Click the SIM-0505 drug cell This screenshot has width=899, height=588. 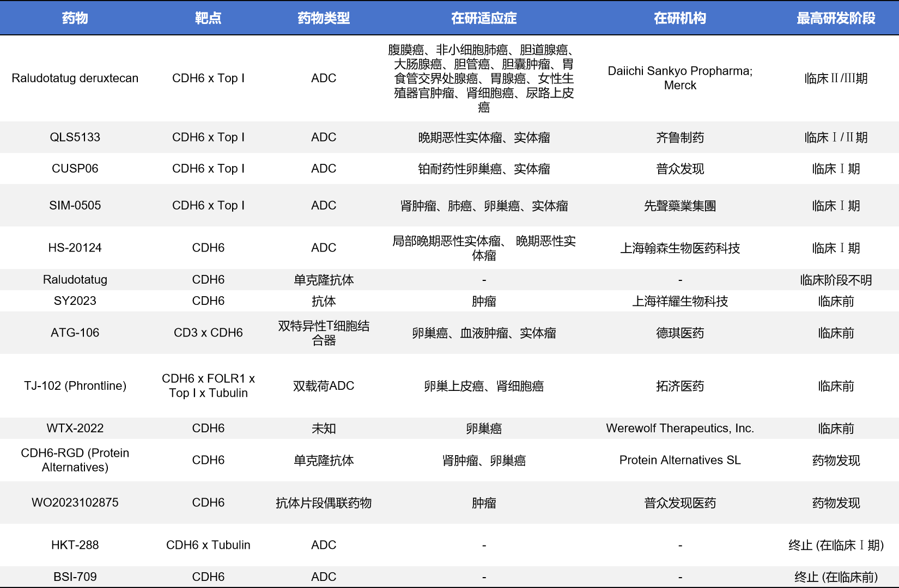click(75, 206)
